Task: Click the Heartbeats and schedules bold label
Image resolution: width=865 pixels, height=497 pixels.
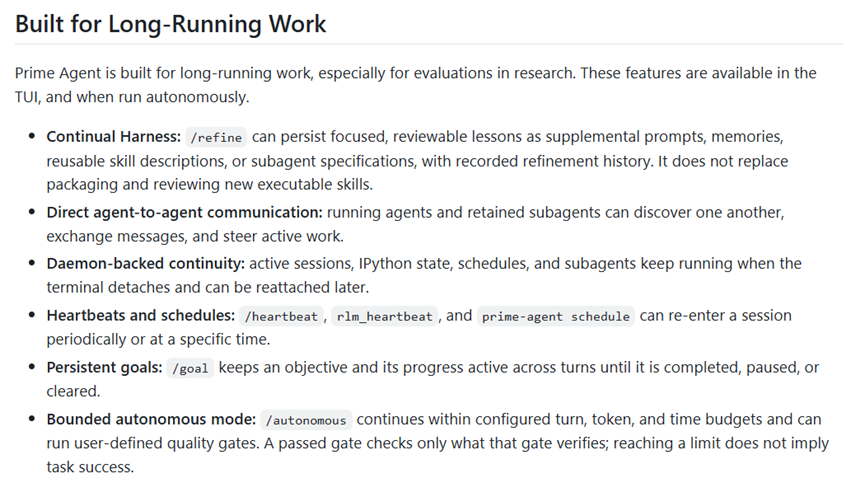Action: 141,316
